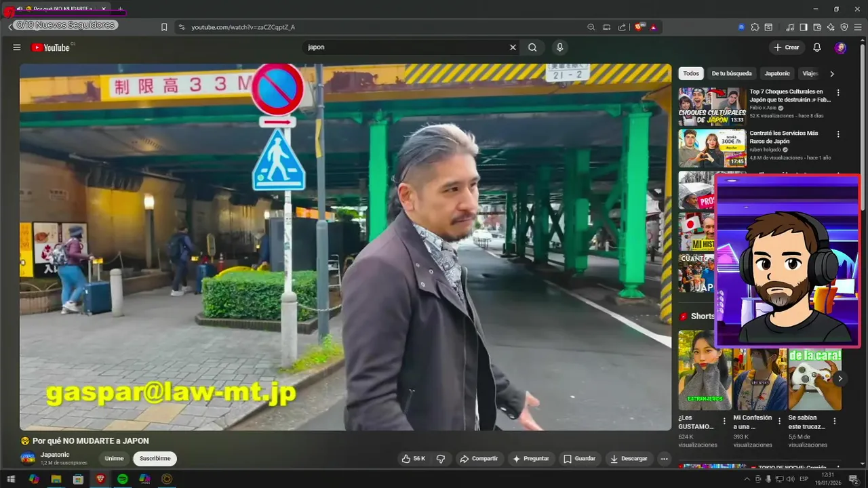Click the Unirme button
Viewport: 868px width, 488px height.
[114, 459]
